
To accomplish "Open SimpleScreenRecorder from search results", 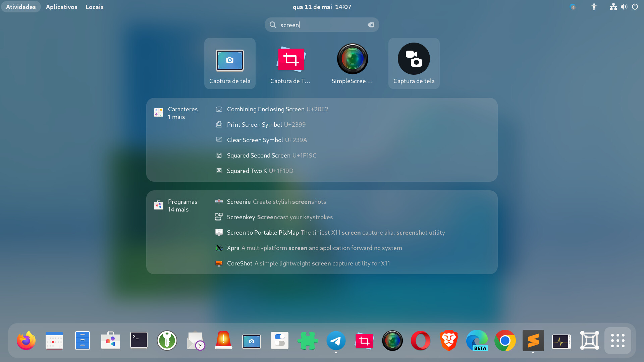I will pyautogui.click(x=352, y=63).
